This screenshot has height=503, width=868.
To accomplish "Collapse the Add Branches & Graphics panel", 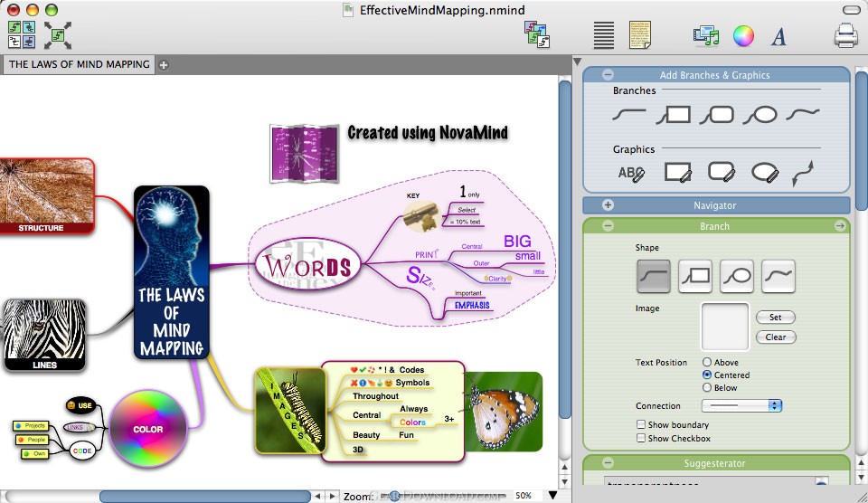I will (608, 74).
